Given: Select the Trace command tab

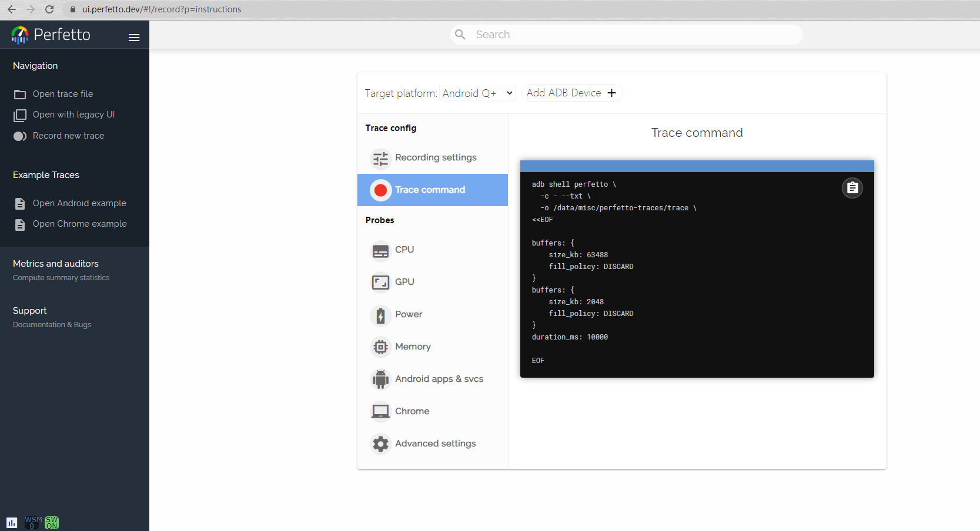Looking at the screenshot, I should coord(430,190).
